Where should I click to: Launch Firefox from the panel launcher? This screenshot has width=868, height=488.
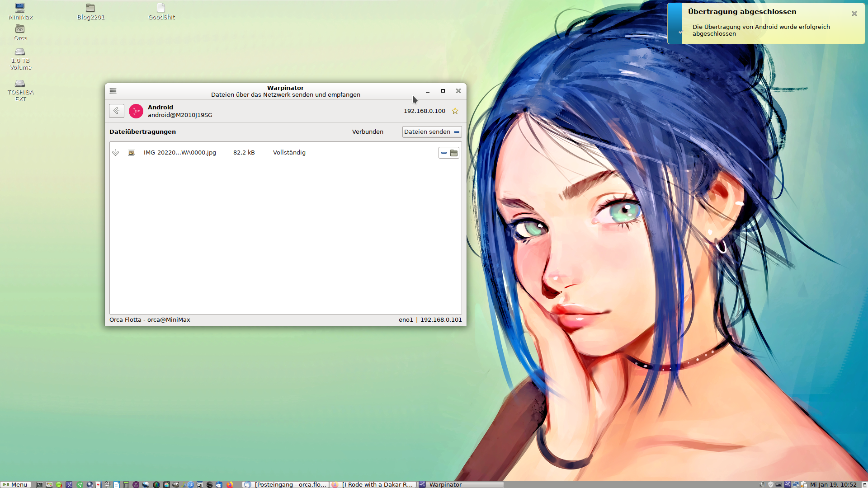[230, 484]
